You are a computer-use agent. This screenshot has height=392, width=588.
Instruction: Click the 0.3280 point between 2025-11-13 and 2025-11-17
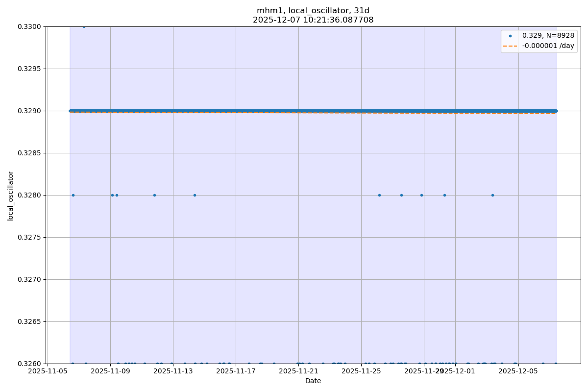click(195, 195)
